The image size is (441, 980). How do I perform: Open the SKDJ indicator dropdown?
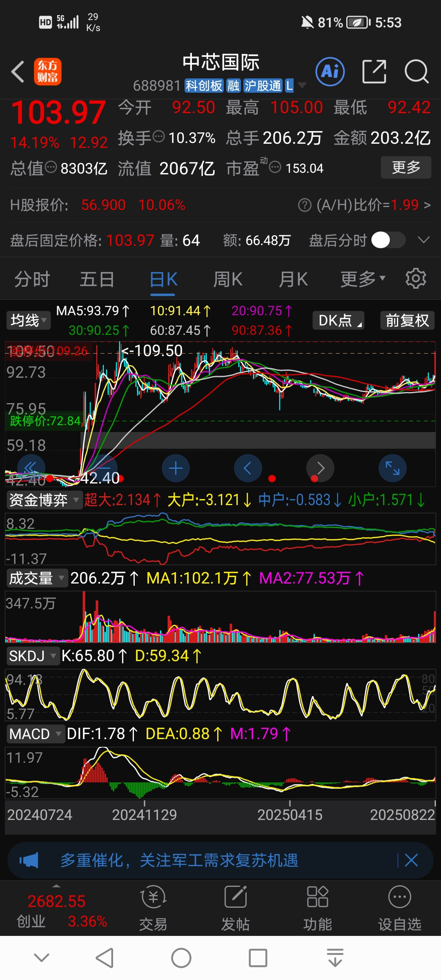point(33,656)
